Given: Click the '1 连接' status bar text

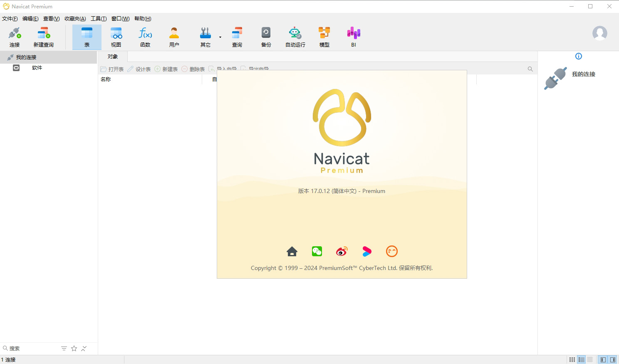Looking at the screenshot, I should tap(8, 360).
